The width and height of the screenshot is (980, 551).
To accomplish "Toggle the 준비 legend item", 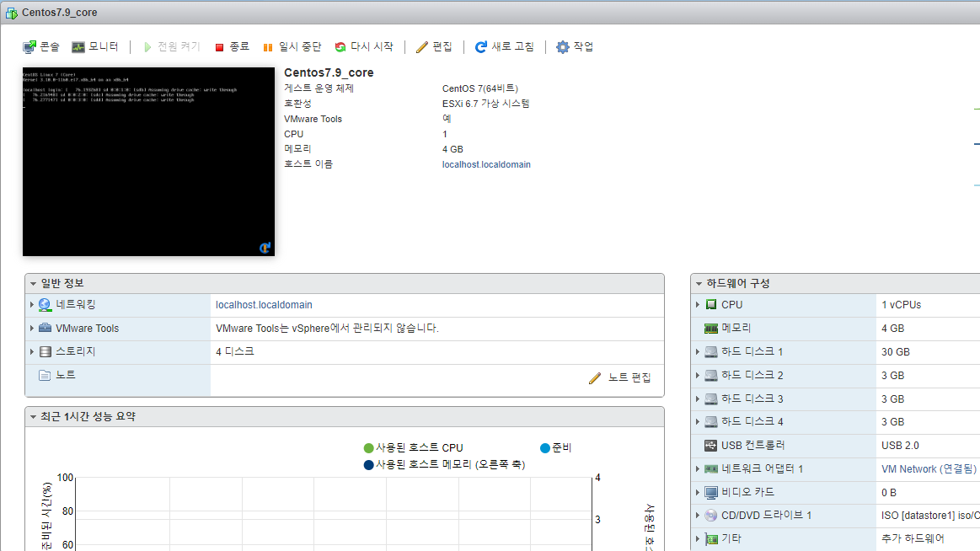I will click(x=555, y=448).
